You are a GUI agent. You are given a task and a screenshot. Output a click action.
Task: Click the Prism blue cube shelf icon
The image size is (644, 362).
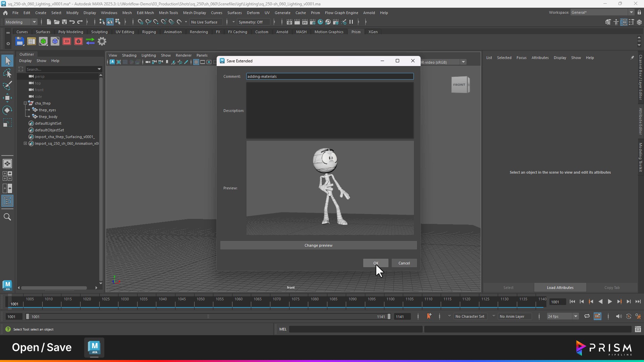click(x=55, y=42)
